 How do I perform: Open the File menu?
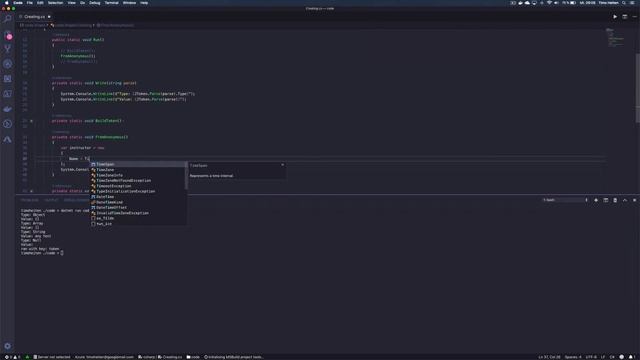29,3
